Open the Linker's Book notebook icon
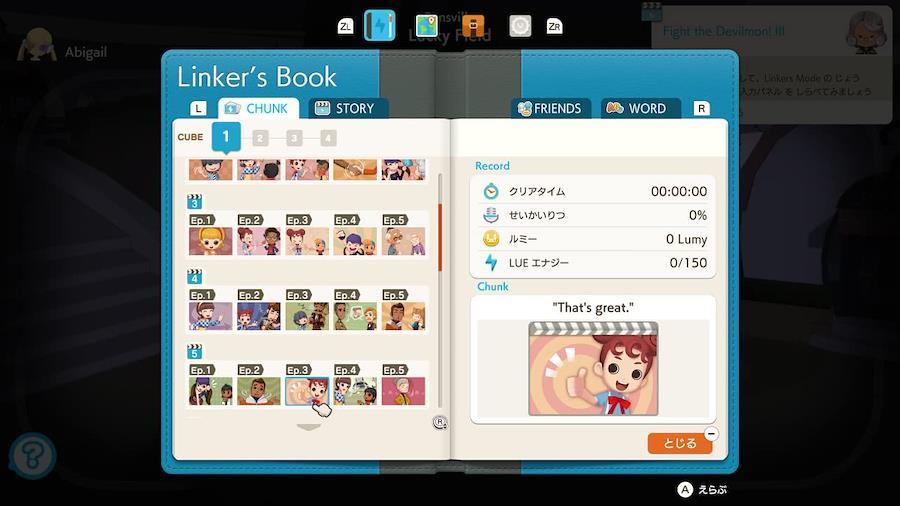The height and width of the screenshot is (506, 900). [380, 26]
